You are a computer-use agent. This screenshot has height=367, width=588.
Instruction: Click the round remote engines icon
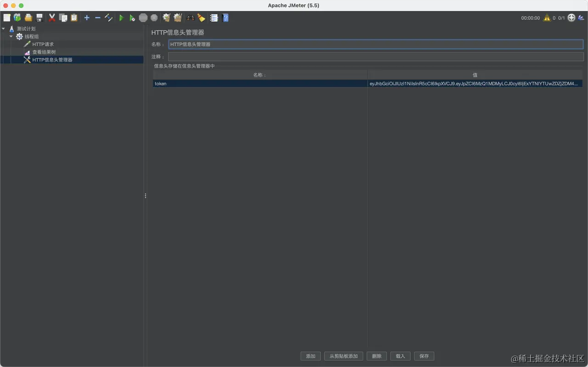571,18
